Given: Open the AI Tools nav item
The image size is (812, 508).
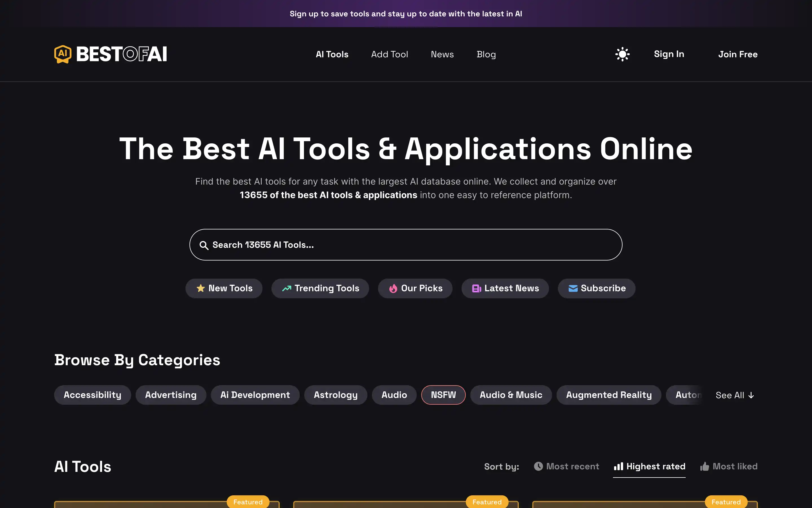Looking at the screenshot, I should (x=332, y=54).
